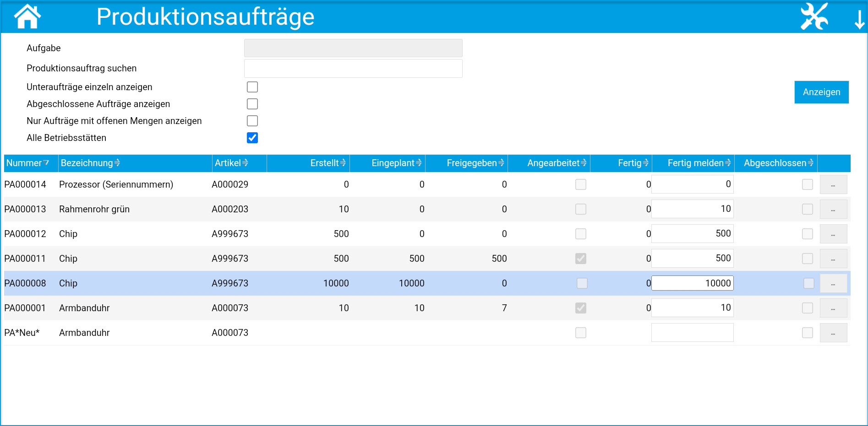Uncheck Alle Betriebsstätten checkbox
The width and height of the screenshot is (868, 426).
point(252,138)
